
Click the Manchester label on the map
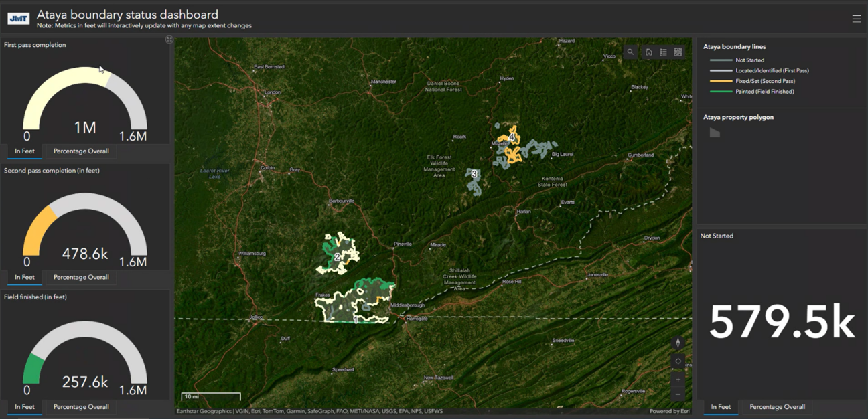click(384, 82)
